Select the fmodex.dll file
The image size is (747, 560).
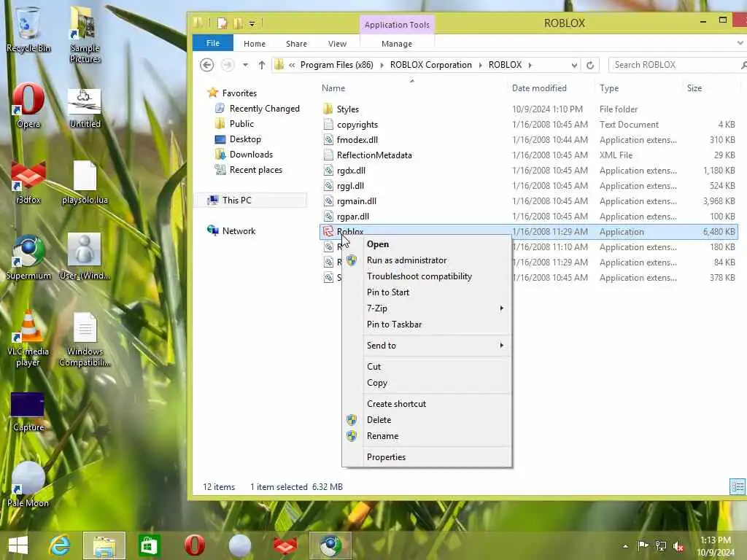click(357, 140)
